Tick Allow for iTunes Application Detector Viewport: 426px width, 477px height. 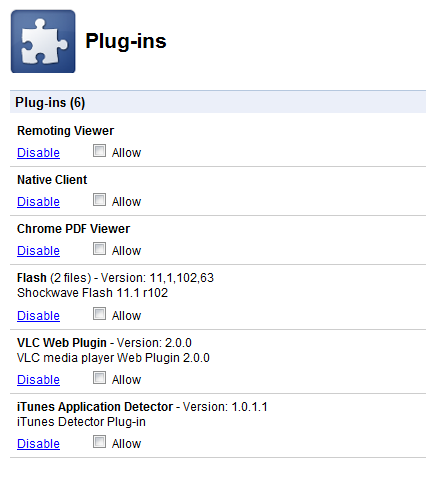99,442
